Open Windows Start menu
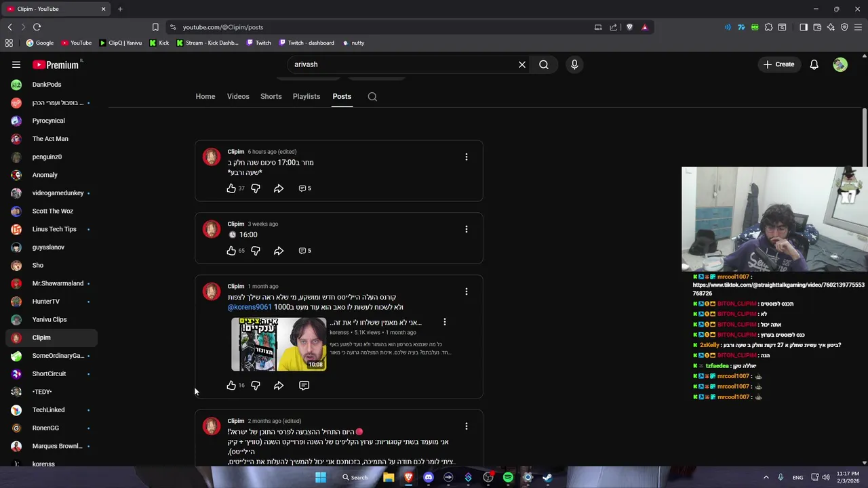Viewport: 868px width, 488px height. tap(321, 477)
